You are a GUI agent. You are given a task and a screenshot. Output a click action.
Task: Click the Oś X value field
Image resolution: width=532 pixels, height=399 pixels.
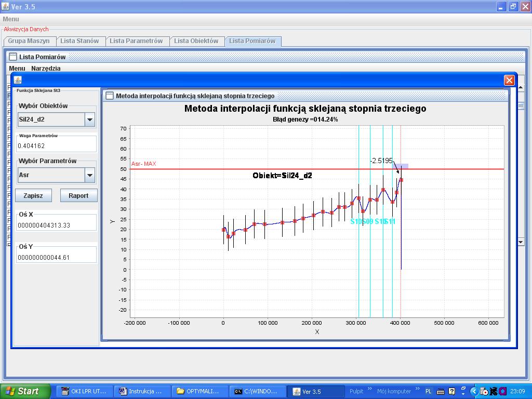[56, 225]
